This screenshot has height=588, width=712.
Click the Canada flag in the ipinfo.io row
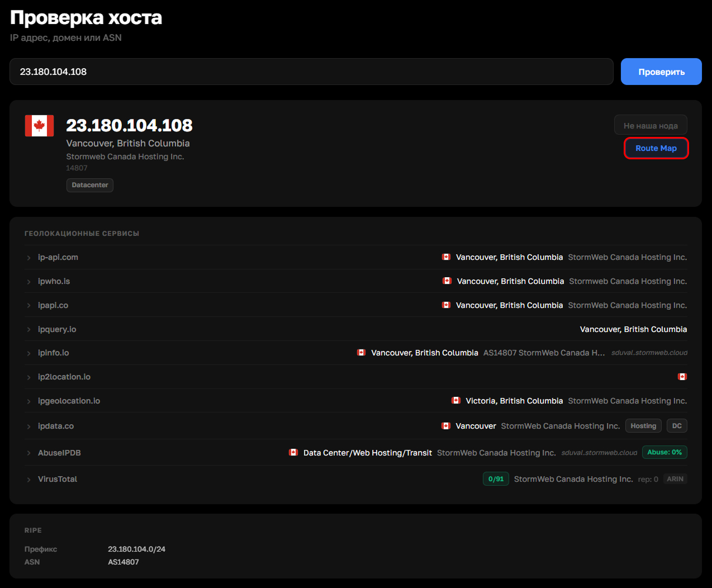[362, 353]
